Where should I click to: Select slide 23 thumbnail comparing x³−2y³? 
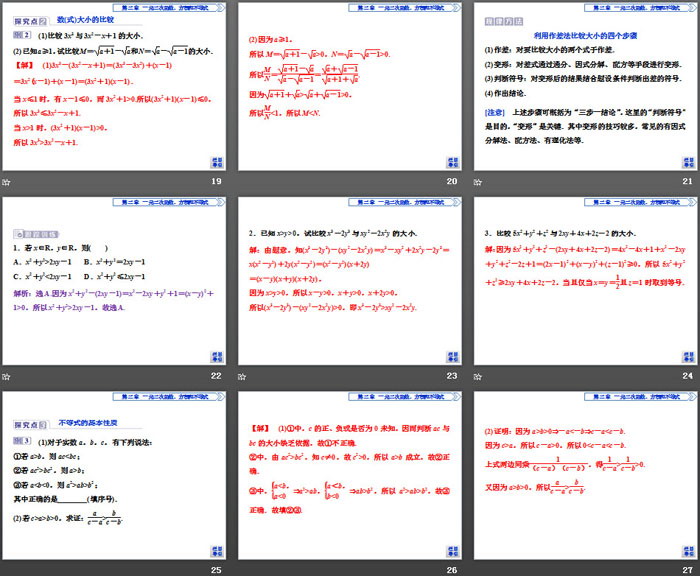[348, 280]
